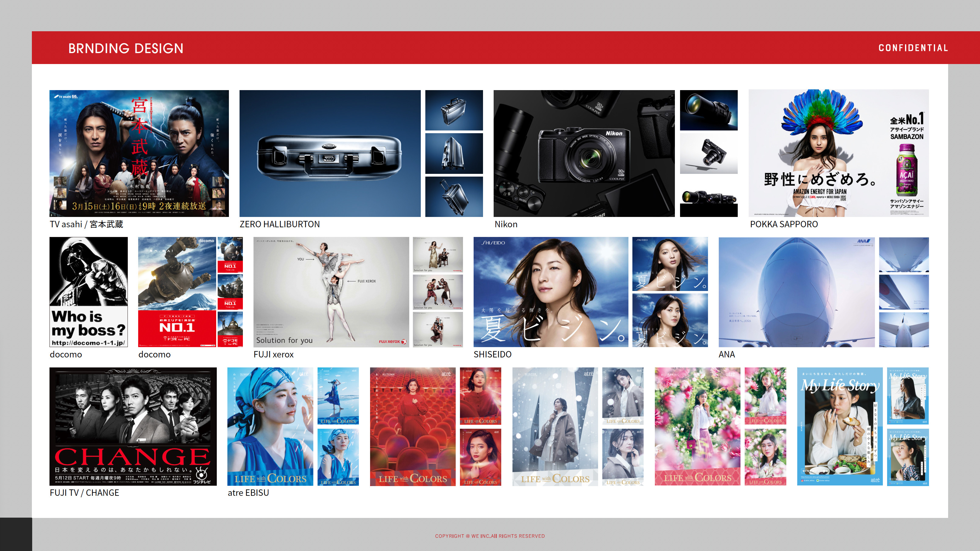Screen dimensions: 980x551
Task: Select the floral spring LIFE with COLORS poster
Action: click(697, 426)
